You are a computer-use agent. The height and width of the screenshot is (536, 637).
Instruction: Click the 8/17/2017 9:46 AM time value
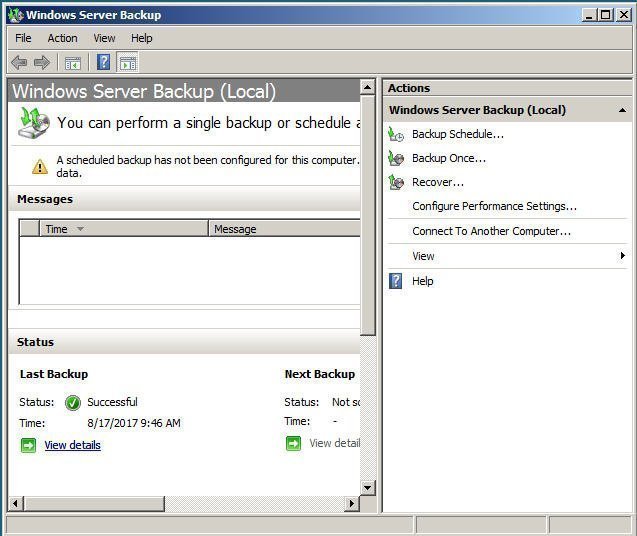pyautogui.click(x=134, y=423)
